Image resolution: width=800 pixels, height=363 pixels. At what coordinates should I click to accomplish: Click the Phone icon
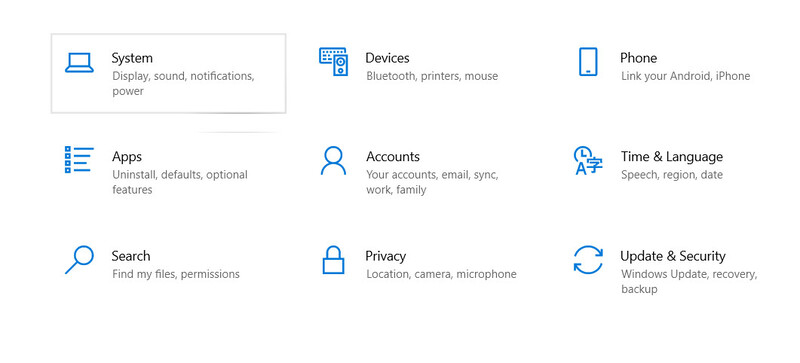[x=588, y=62]
